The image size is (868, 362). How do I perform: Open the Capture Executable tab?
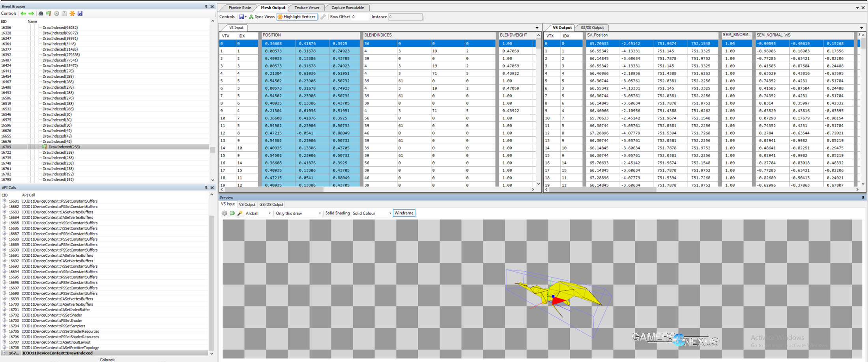pos(348,7)
